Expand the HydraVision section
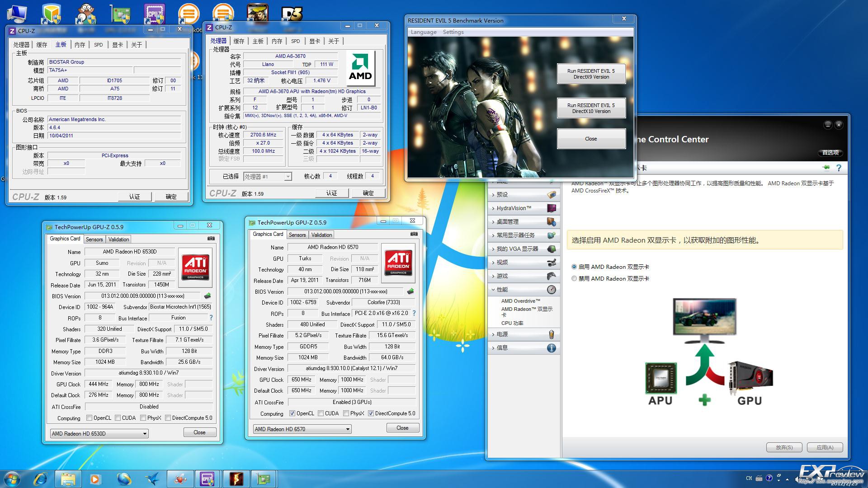Image resolution: width=868 pixels, height=488 pixels. pyautogui.click(x=524, y=208)
